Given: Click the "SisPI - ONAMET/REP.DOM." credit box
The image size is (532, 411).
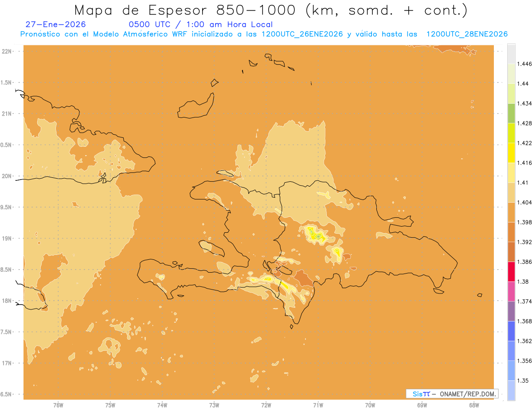Looking at the screenshot, I should tap(452, 394).
